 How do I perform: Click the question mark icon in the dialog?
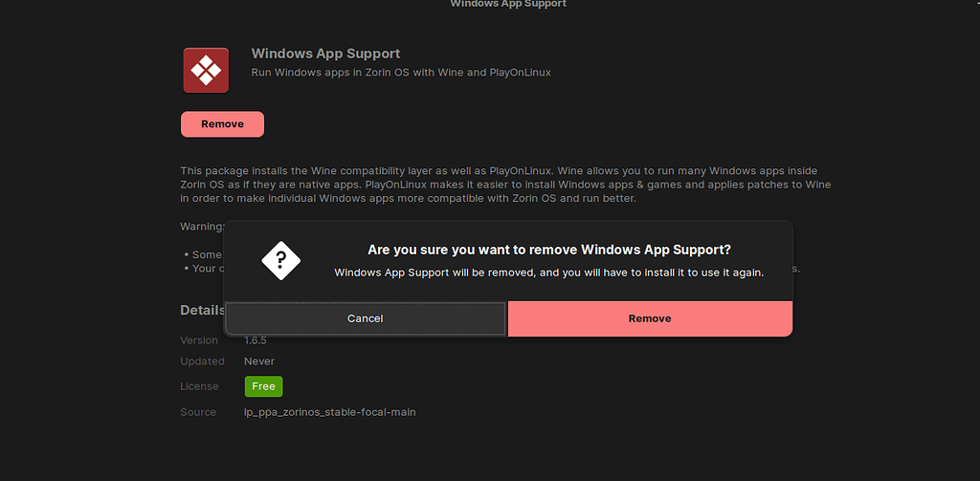[x=280, y=258]
